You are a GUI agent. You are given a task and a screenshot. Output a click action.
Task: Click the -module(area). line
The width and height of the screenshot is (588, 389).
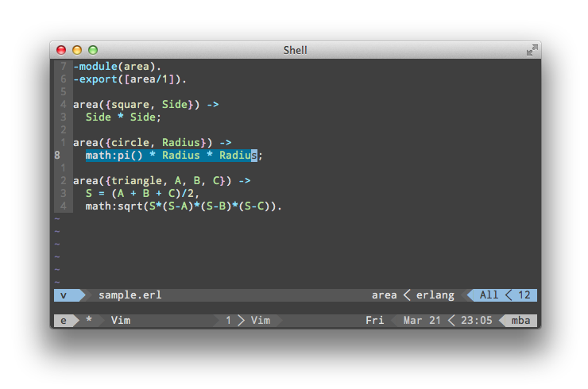tap(117, 67)
